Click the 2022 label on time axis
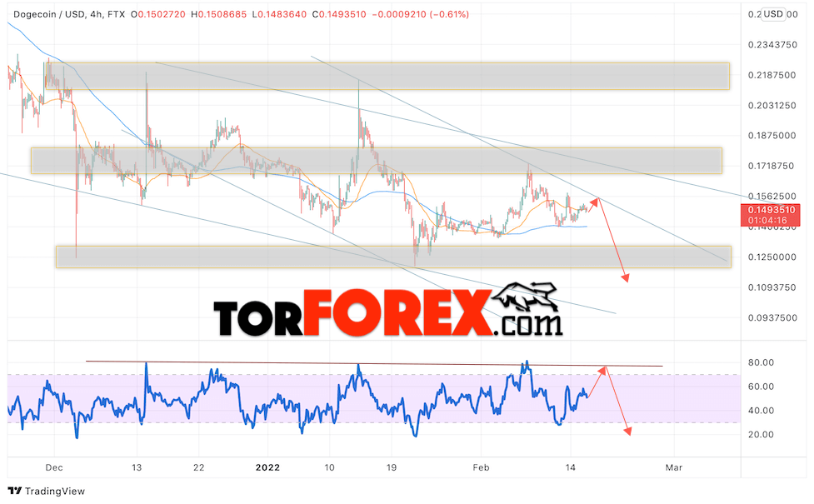This screenshot has height=504, width=814. click(x=267, y=467)
